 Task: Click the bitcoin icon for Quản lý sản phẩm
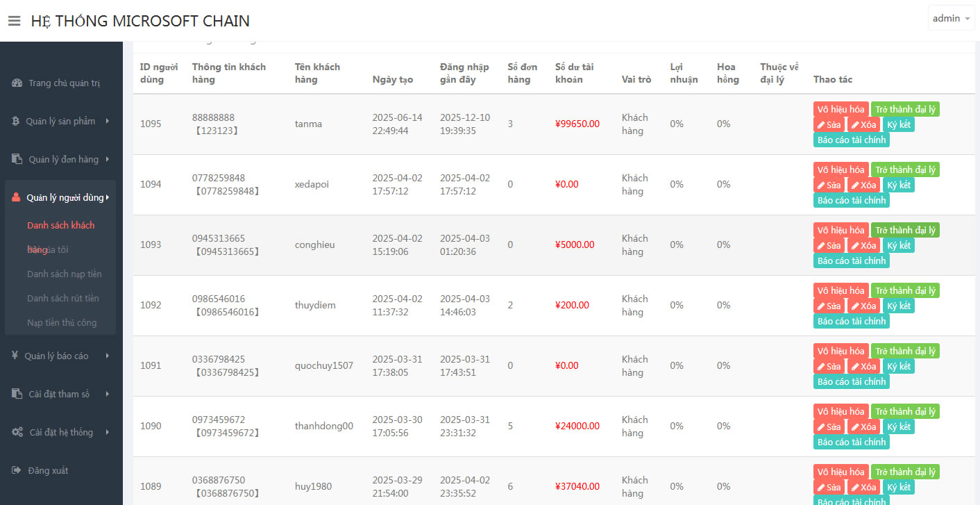click(16, 122)
